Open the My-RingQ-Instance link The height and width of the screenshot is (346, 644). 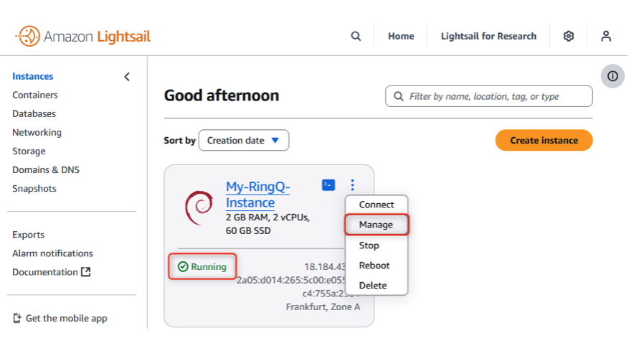click(258, 195)
